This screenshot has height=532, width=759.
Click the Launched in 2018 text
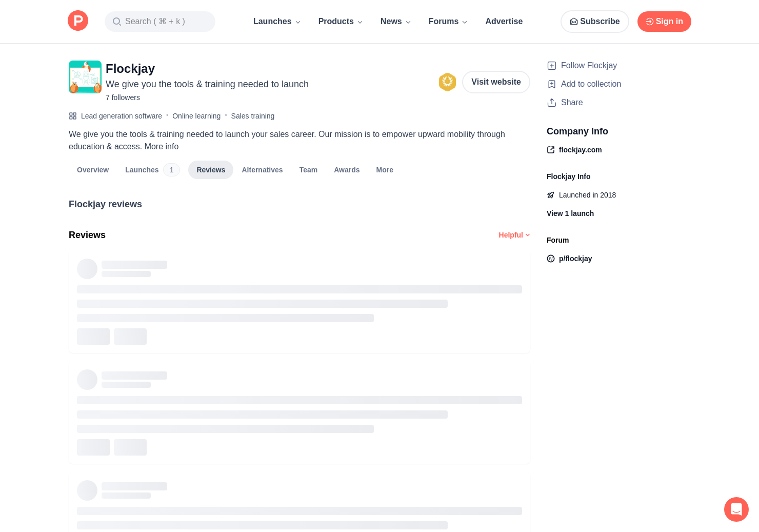(x=587, y=195)
